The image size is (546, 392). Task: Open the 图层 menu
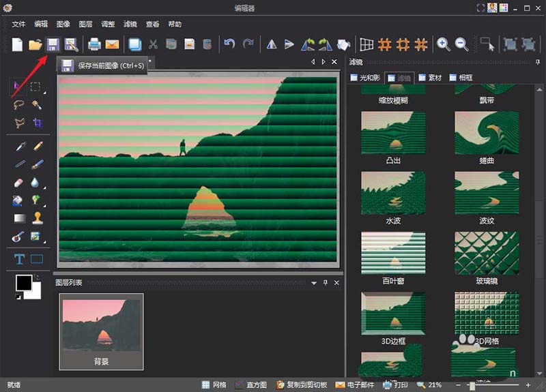pyautogui.click(x=85, y=24)
